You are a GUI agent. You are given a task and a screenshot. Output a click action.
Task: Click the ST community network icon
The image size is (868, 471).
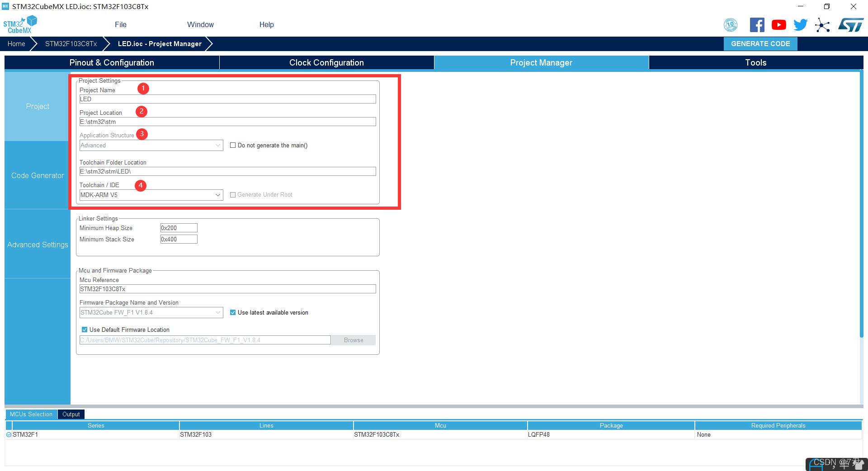(x=822, y=25)
